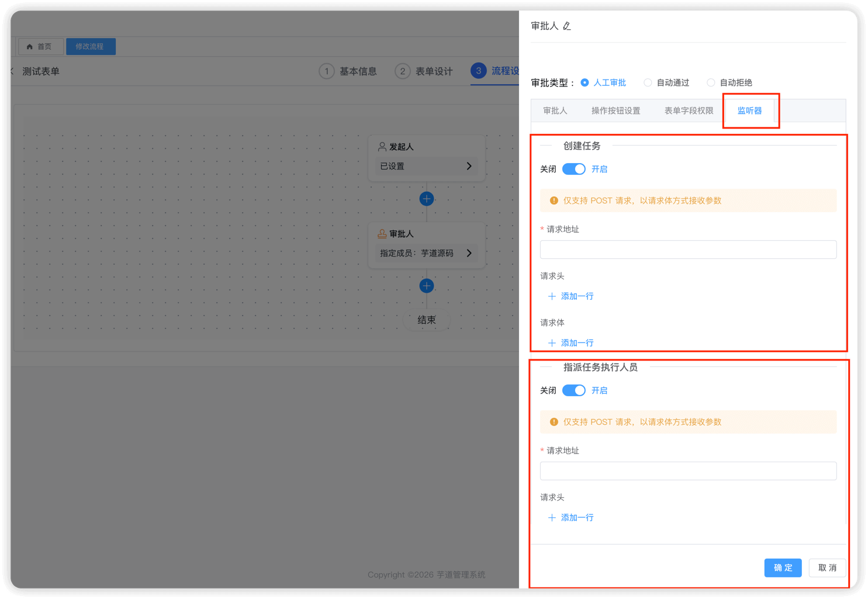868x599 pixels.
Task: Turn off the 创建任务 toggle switch
Action: 573,169
